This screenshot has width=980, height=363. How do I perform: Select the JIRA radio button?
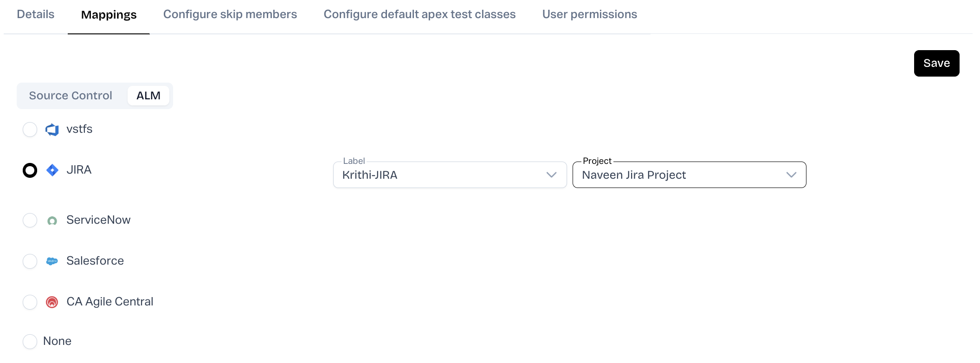point(30,170)
